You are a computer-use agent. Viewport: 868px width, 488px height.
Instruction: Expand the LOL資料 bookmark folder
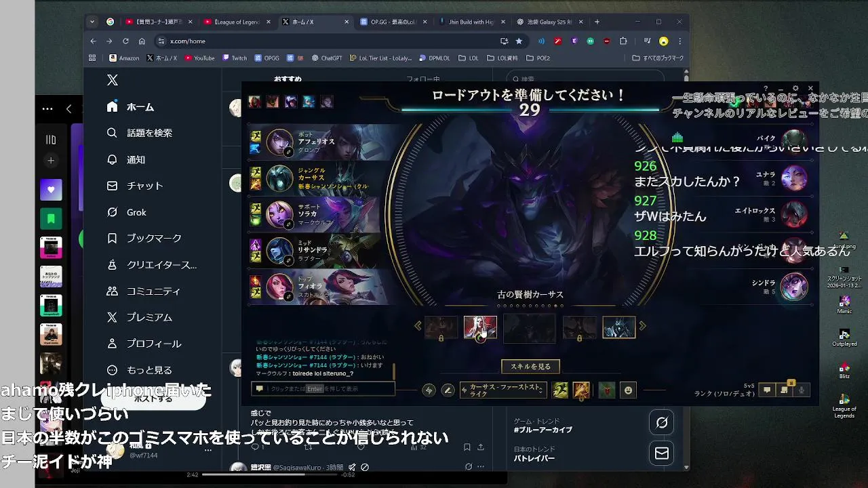click(x=502, y=58)
